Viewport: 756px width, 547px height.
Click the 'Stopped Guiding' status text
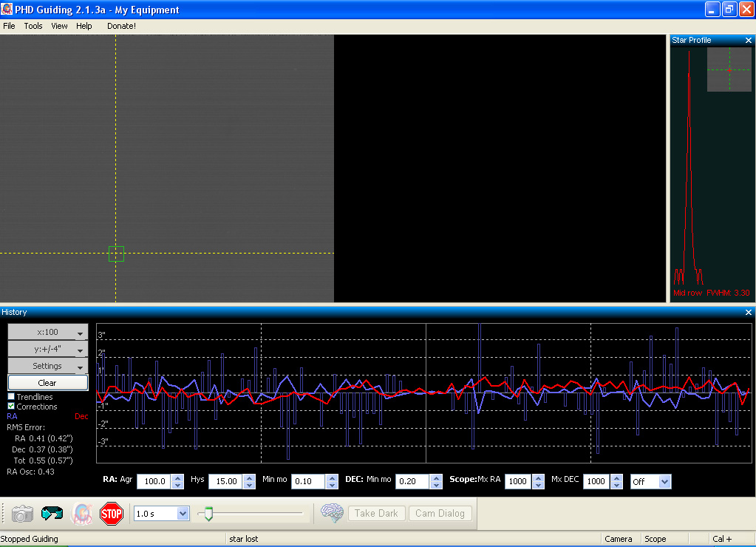coord(30,539)
